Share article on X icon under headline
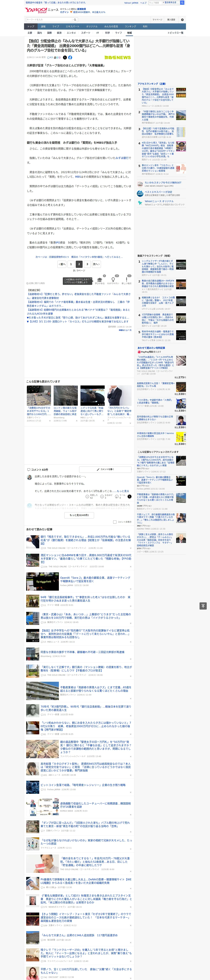This screenshot has width=210, height=980. point(65,57)
